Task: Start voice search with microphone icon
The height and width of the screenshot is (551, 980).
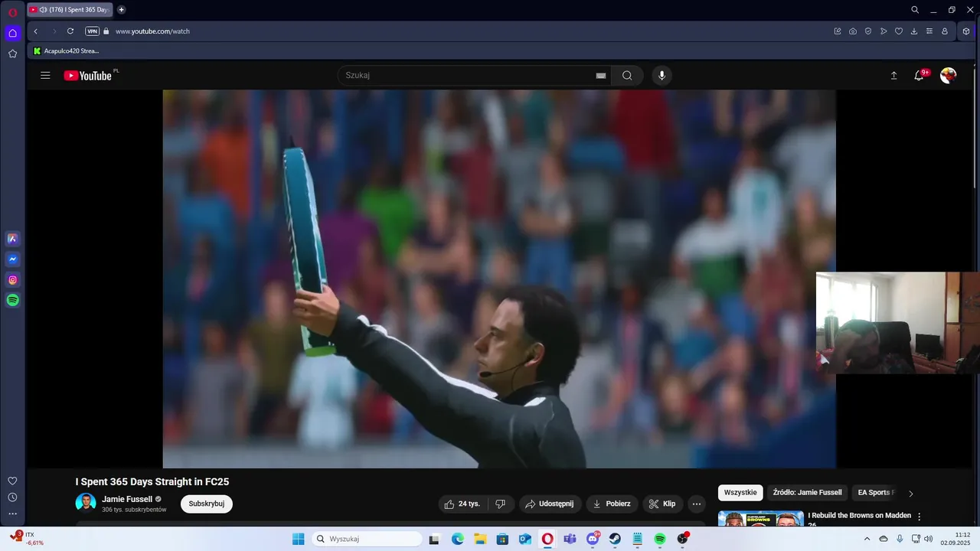Action: click(662, 75)
